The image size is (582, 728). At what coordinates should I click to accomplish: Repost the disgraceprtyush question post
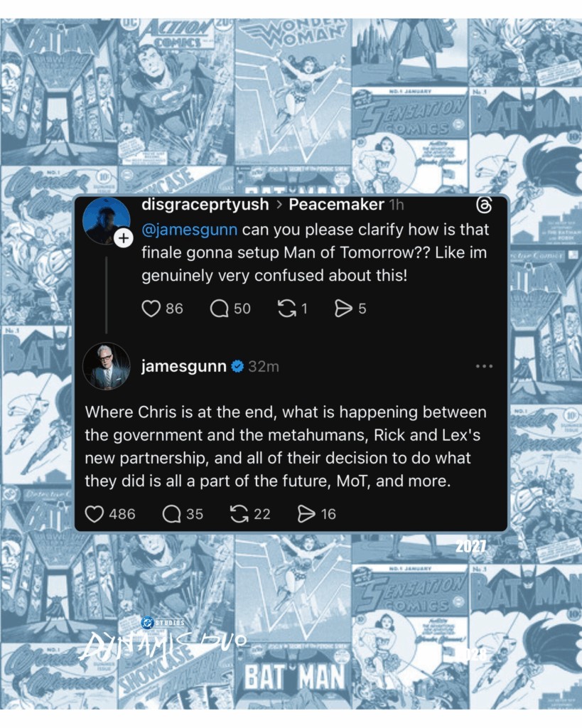287,309
